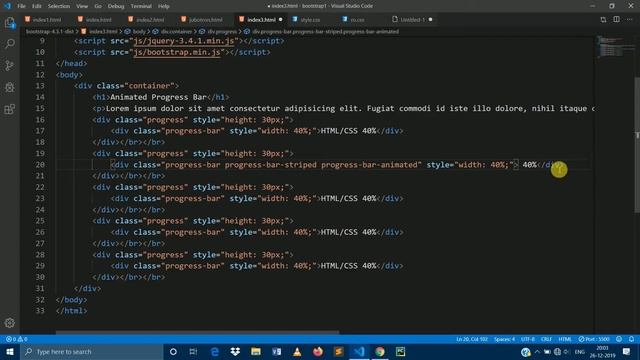
Task: Open the Search view in activity bar
Action: click(x=9, y=44)
